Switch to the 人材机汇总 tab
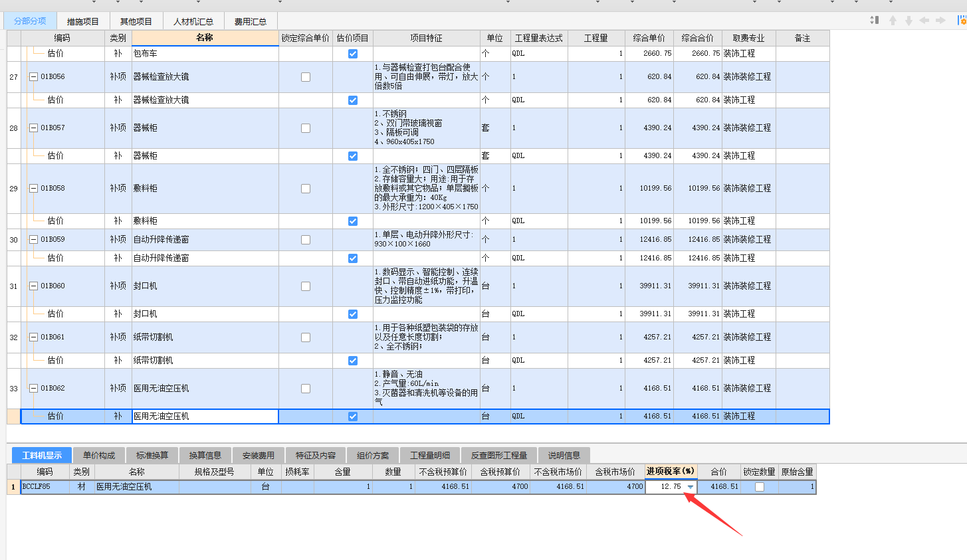The height and width of the screenshot is (560, 967). (x=193, y=21)
